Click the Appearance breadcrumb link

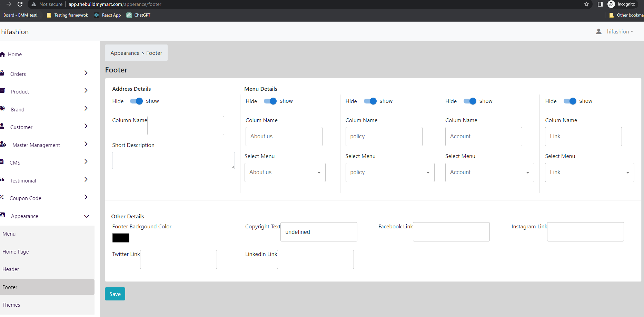[125, 53]
